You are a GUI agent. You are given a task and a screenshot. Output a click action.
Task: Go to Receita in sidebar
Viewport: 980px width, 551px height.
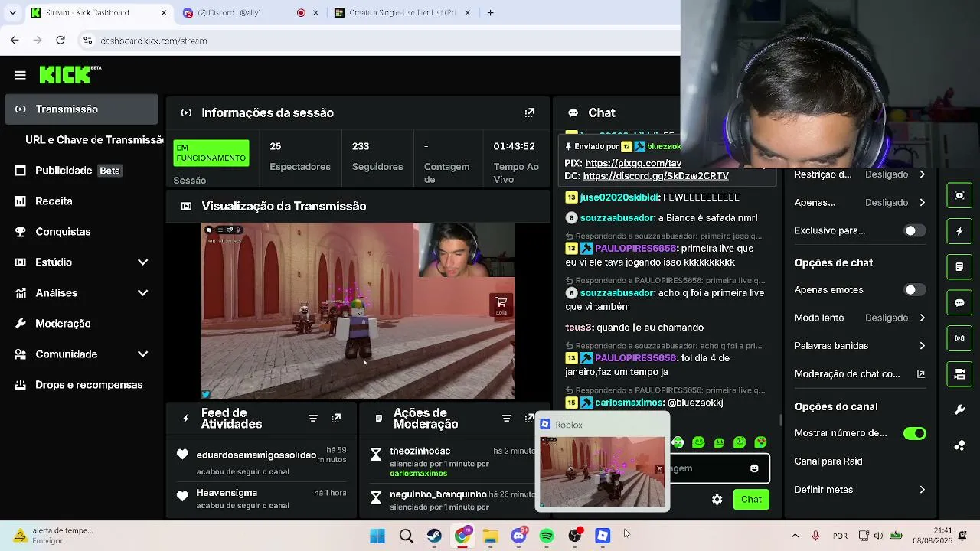pyautogui.click(x=82, y=201)
